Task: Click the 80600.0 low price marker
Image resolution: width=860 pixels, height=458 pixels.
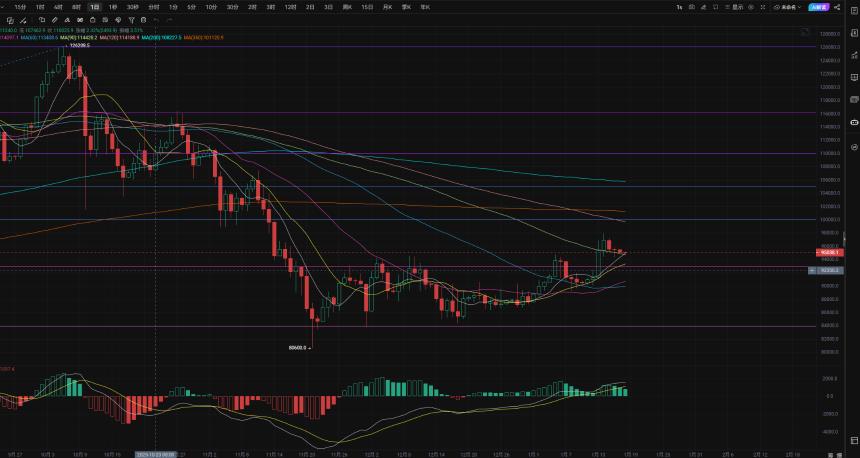Action: (299, 348)
